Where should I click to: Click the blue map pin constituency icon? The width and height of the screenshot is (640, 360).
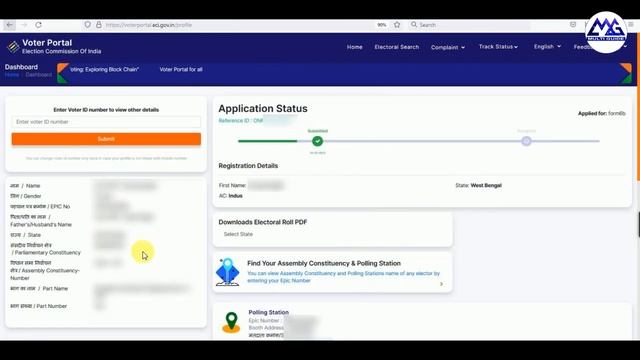[228, 271]
